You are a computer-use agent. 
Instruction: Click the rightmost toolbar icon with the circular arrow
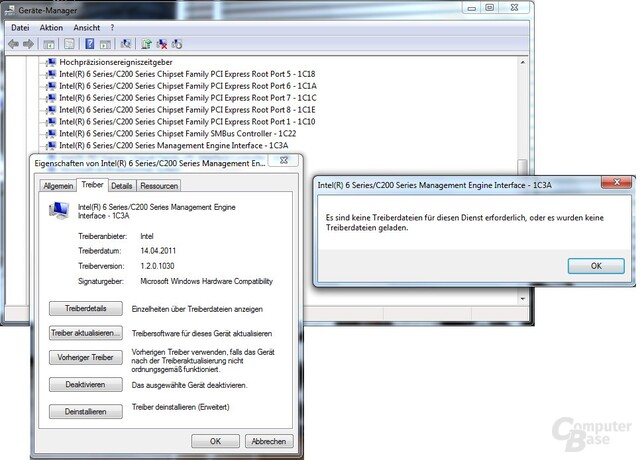tap(177, 44)
